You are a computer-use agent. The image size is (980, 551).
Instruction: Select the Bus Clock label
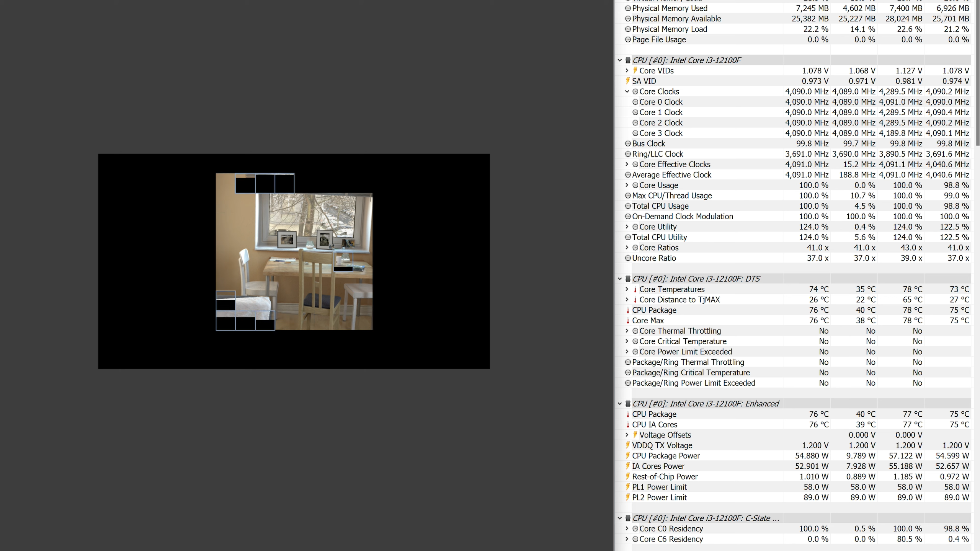coord(648,143)
